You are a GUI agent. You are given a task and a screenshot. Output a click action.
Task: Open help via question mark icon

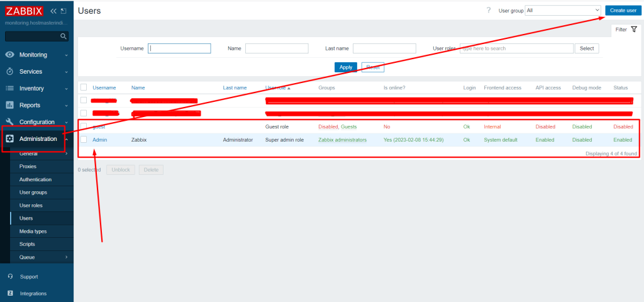pyautogui.click(x=489, y=10)
